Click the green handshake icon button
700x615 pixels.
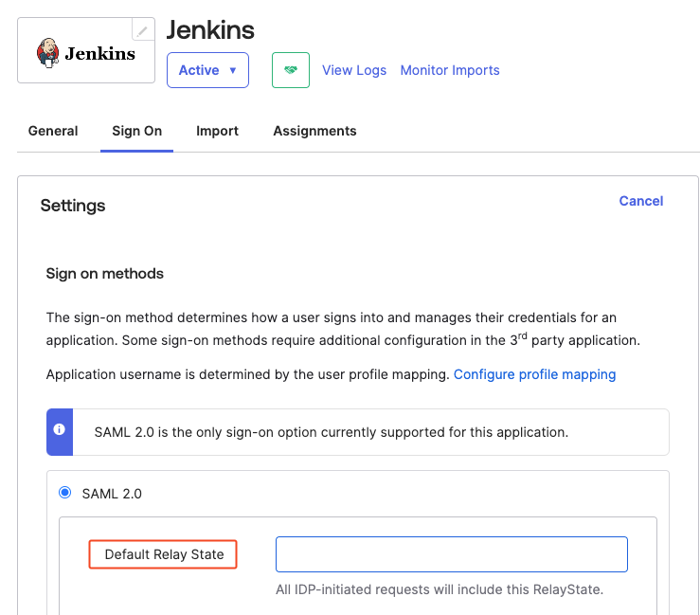[x=290, y=70]
